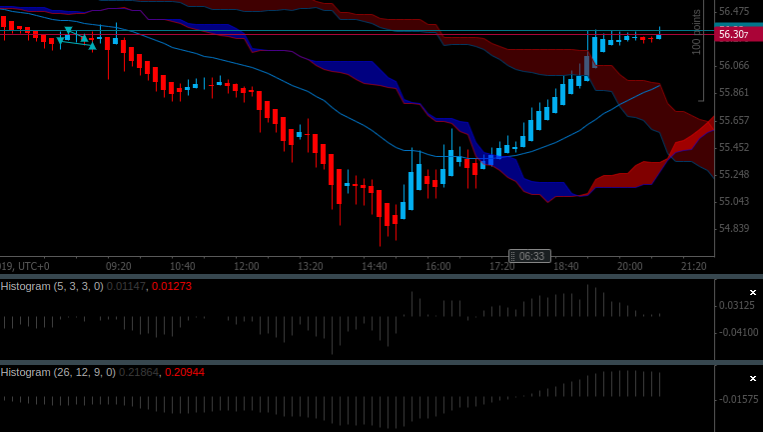Click the 54.839 price axis label

tap(734, 228)
